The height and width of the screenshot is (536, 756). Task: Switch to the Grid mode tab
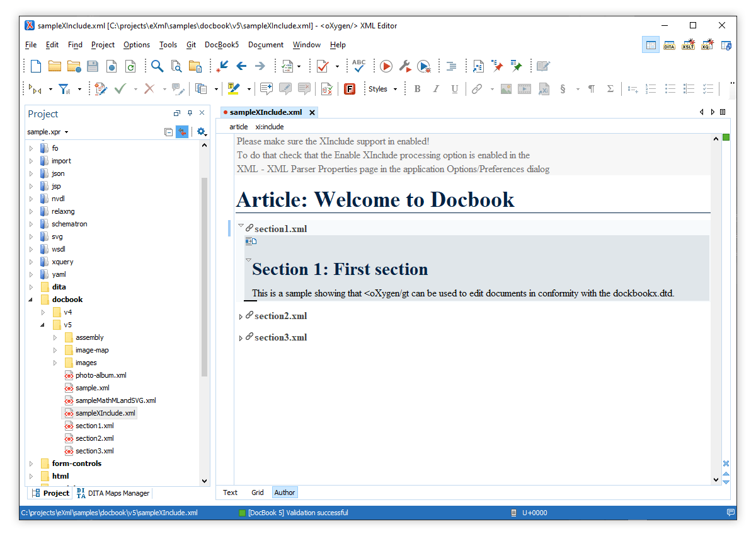point(258,492)
